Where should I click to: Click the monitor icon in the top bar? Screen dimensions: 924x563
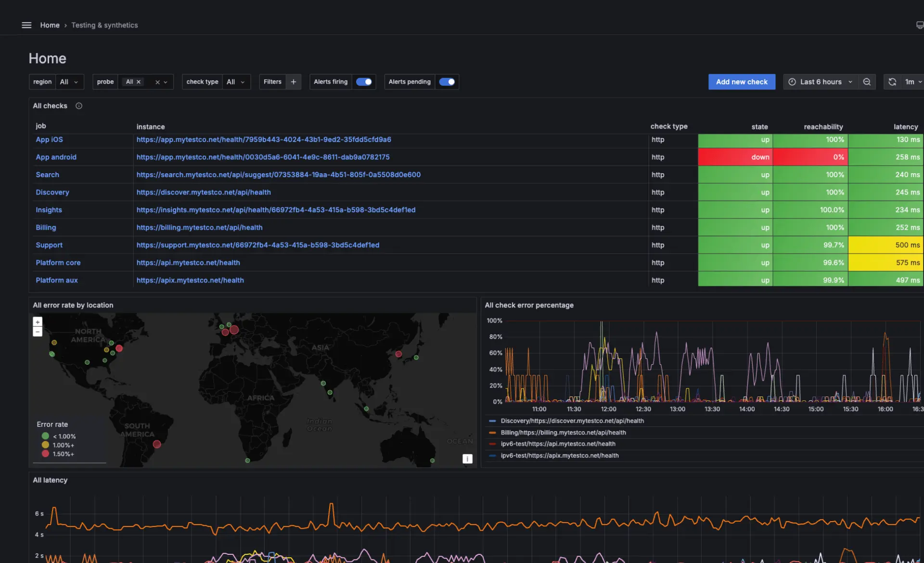[x=920, y=25]
